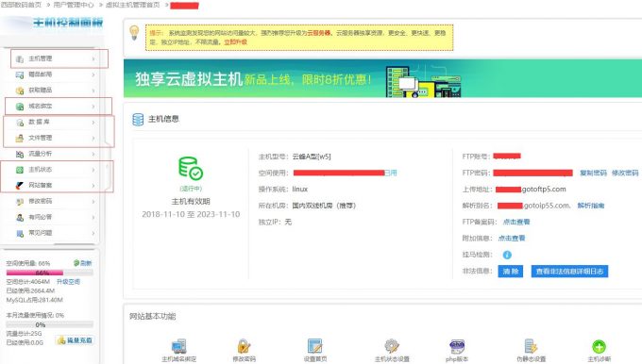Click the 赠品邮局 mail icon in sidebar
Screen dimensions: 642x364
(20, 74)
